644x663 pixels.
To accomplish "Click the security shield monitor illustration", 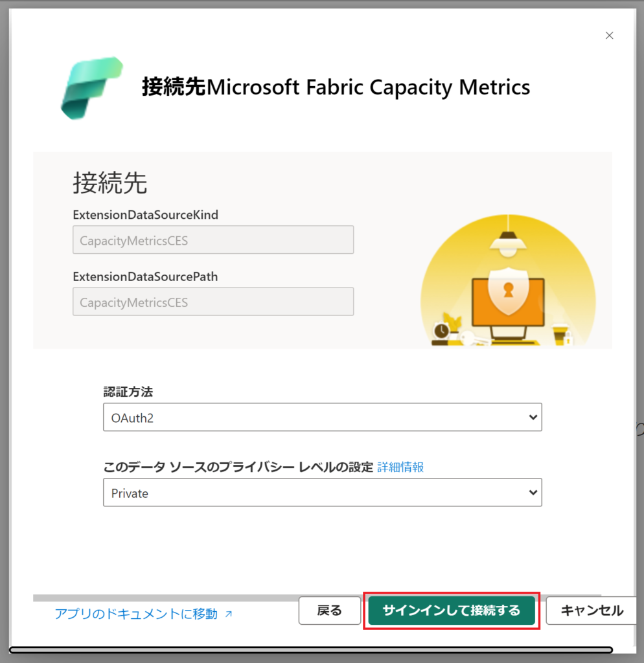I will 508,280.
